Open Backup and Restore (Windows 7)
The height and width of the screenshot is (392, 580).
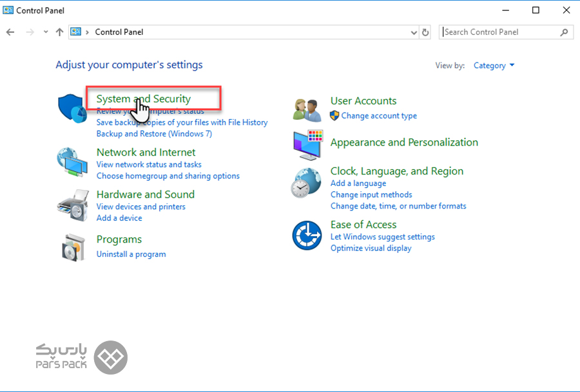click(154, 134)
